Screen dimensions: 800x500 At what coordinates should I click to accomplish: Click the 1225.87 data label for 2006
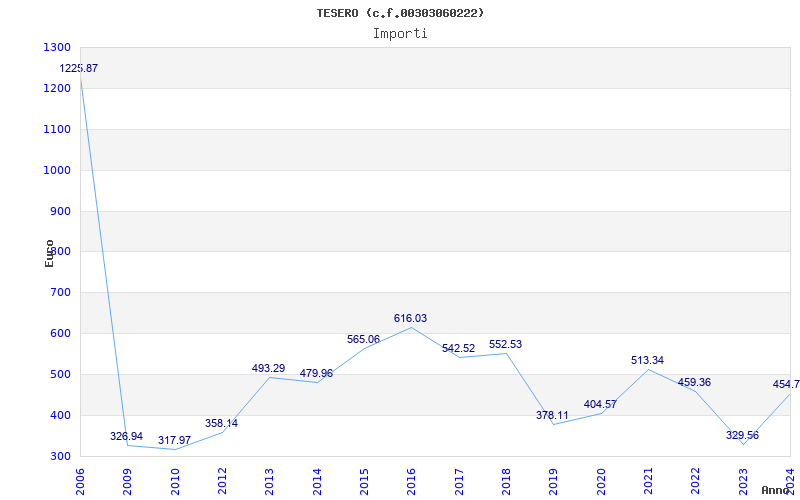pos(79,68)
